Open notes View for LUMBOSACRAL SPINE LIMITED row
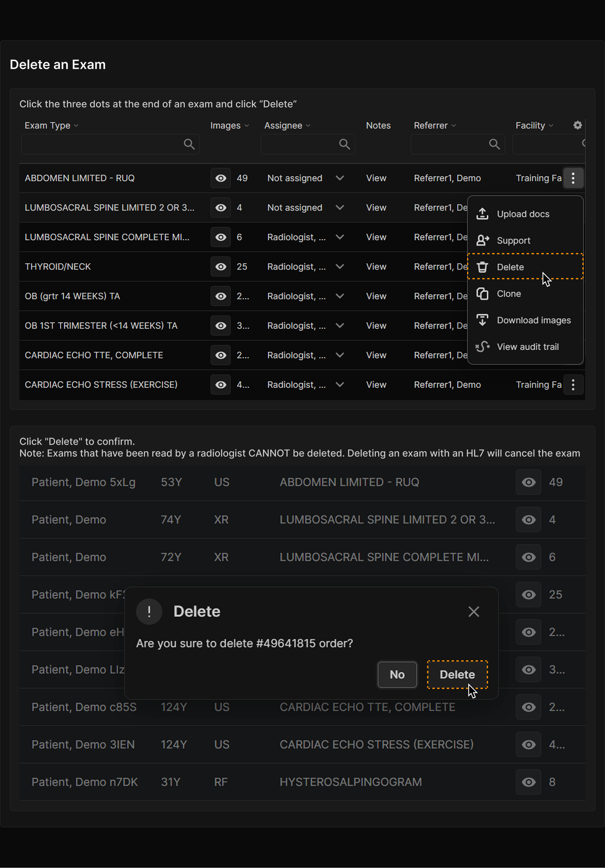The height and width of the screenshot is (868, 605). [376, 207]
